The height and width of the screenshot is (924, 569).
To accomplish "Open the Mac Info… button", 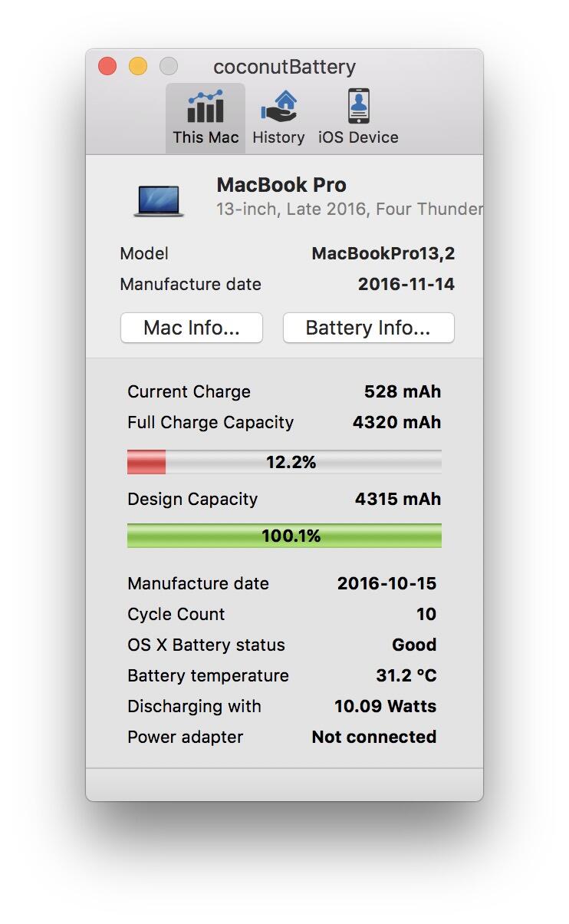I will tap(192, 328).
